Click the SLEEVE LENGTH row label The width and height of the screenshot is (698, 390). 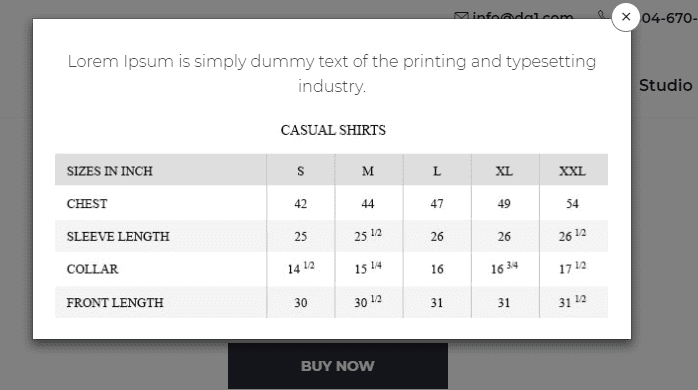[x=118, y=236]
